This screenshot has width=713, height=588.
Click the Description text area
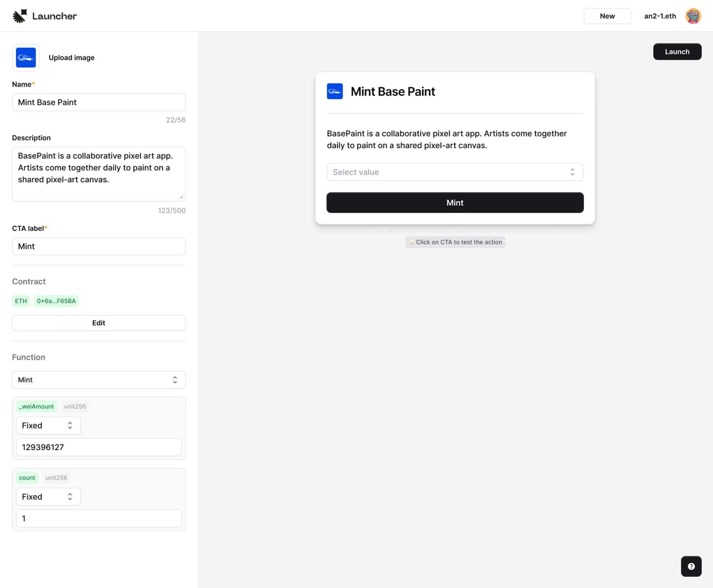[99, 174]
